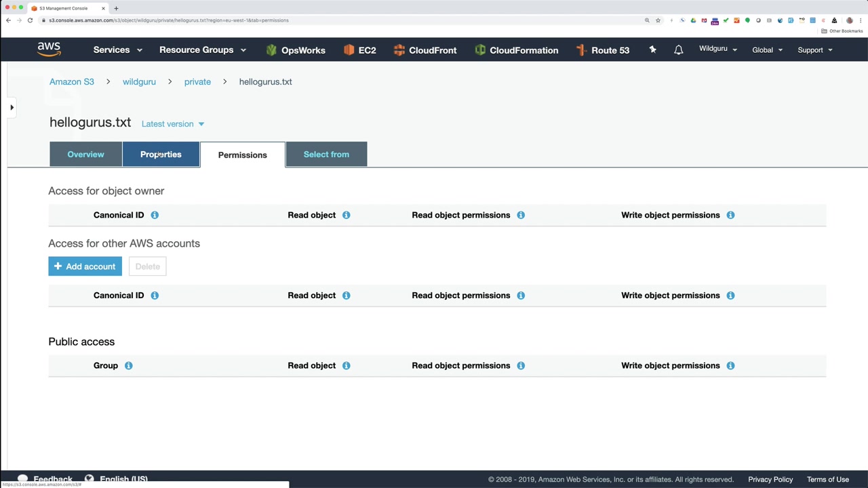Show info for public access Read object
The height and width of the screenshot is (488, 868).
[x=346, y=365]
